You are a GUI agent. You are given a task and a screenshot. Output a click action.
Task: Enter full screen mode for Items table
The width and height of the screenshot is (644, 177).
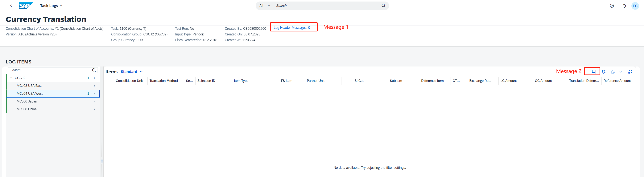pos(630,72)
